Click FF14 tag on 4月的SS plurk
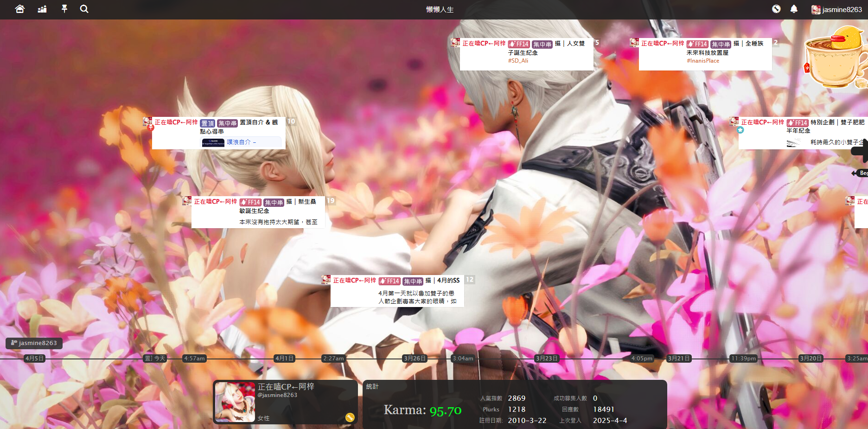This screenshot has width=868, height=429. tap(389, 281)
